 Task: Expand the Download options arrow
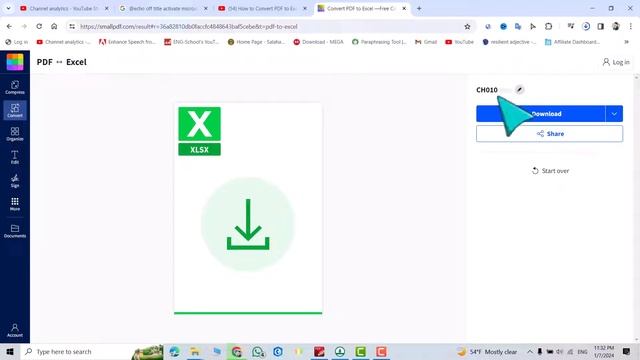614,113
